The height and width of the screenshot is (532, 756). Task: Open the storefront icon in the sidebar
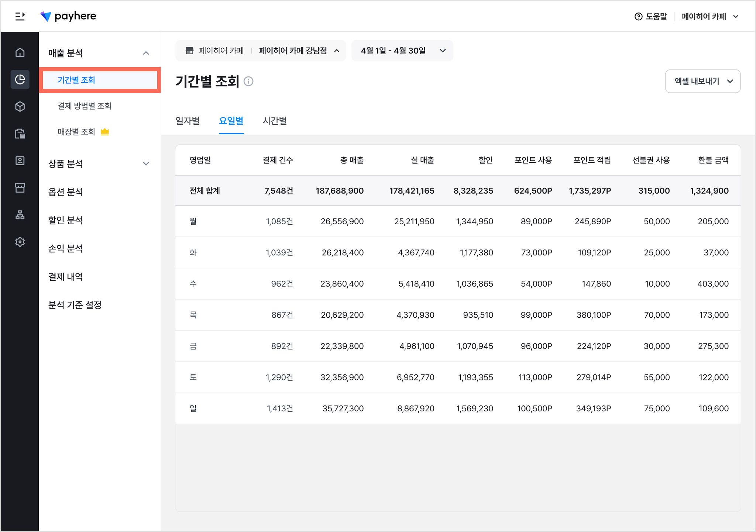pos(20,188)
